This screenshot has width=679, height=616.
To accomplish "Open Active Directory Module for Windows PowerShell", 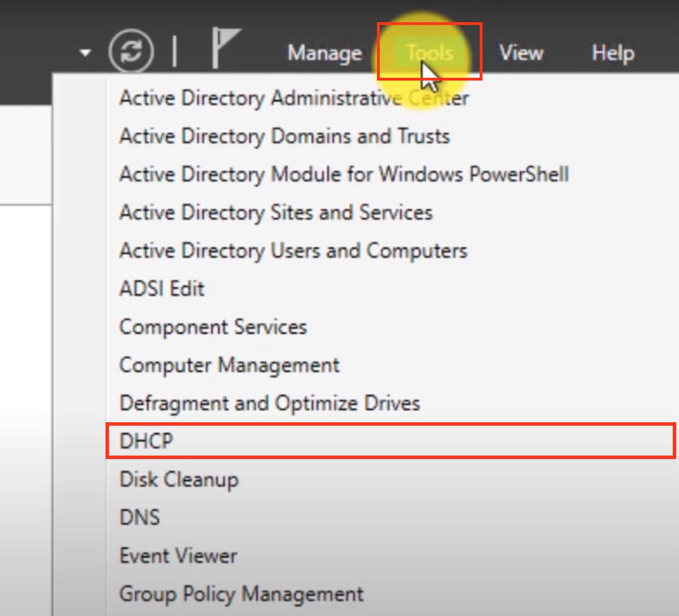I will point(344,174).
